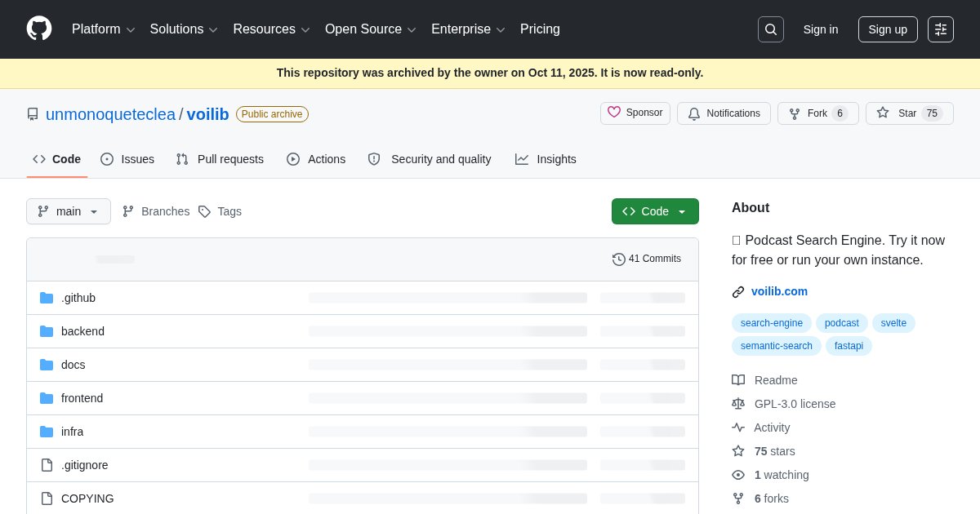The width and height of the screenshot is (980, 514).
Task: Expand the Resources menu
Action: (x=272, y=29)
